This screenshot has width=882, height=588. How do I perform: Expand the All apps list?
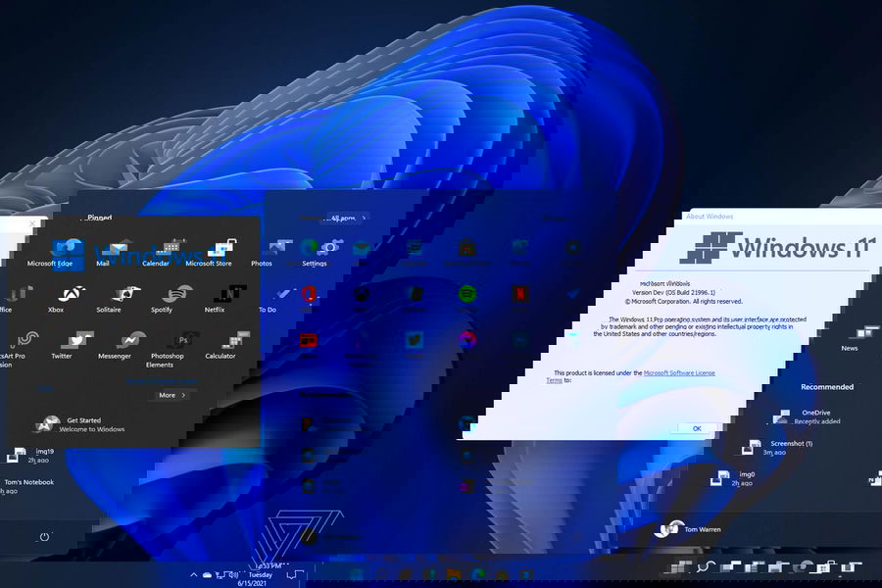tap(348, 219)
